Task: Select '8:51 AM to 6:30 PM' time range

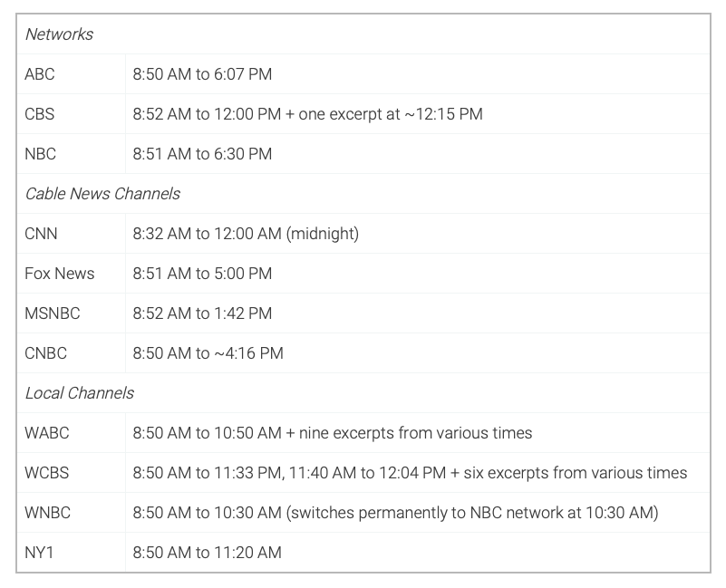Action: [202, 154]
